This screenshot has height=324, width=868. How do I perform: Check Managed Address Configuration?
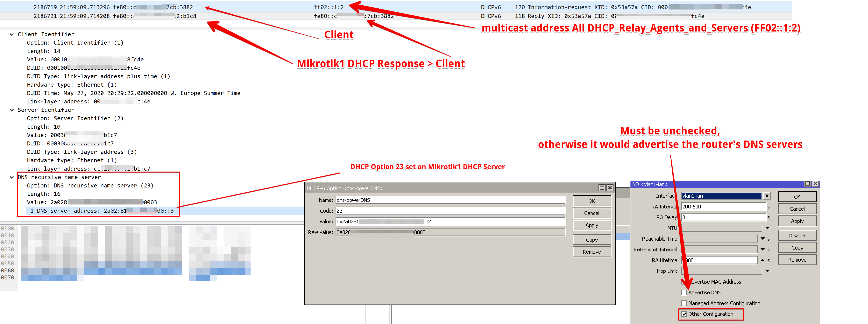pyautogui.click(x=684, y=303)
